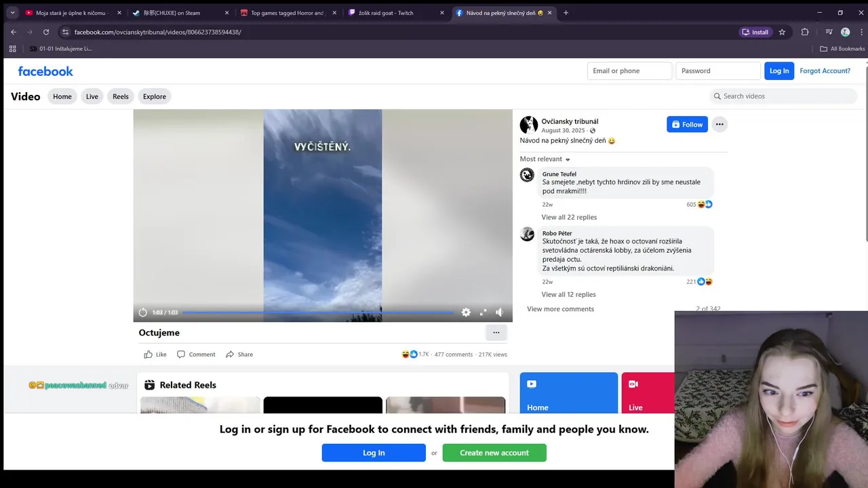Click the video progress bar

[317, 312]
